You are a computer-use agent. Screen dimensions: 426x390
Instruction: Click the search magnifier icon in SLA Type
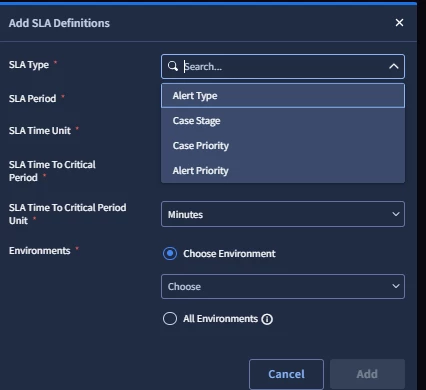point(173,66)
